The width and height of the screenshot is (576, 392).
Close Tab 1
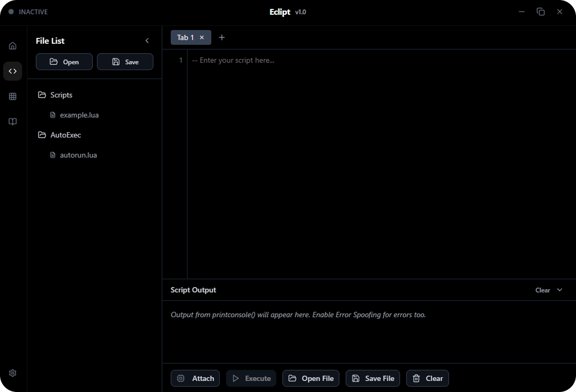pos(202,37)
